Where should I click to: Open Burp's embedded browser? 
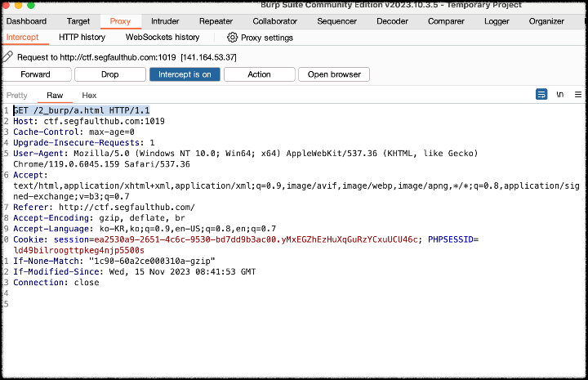[x=334, y=74]
